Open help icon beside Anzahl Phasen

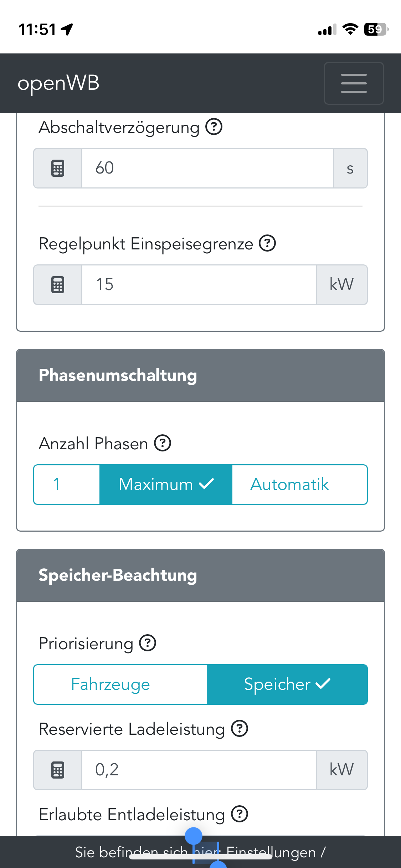point(163,443)
